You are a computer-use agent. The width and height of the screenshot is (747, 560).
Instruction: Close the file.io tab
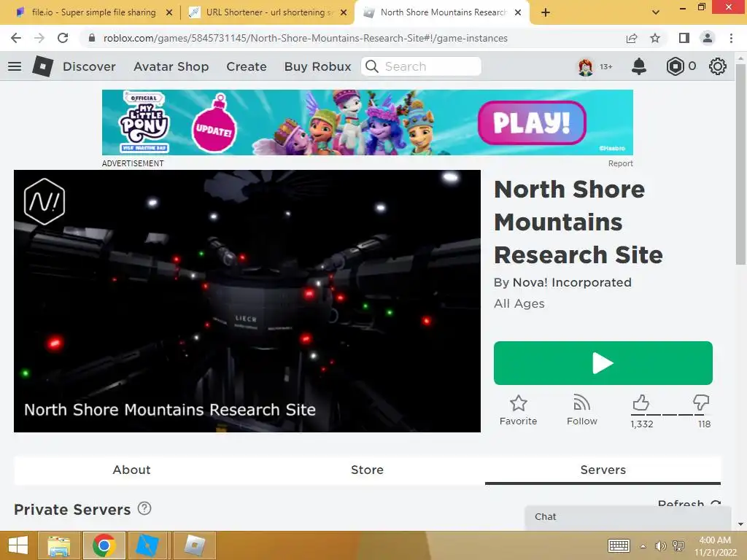[169, 13]
